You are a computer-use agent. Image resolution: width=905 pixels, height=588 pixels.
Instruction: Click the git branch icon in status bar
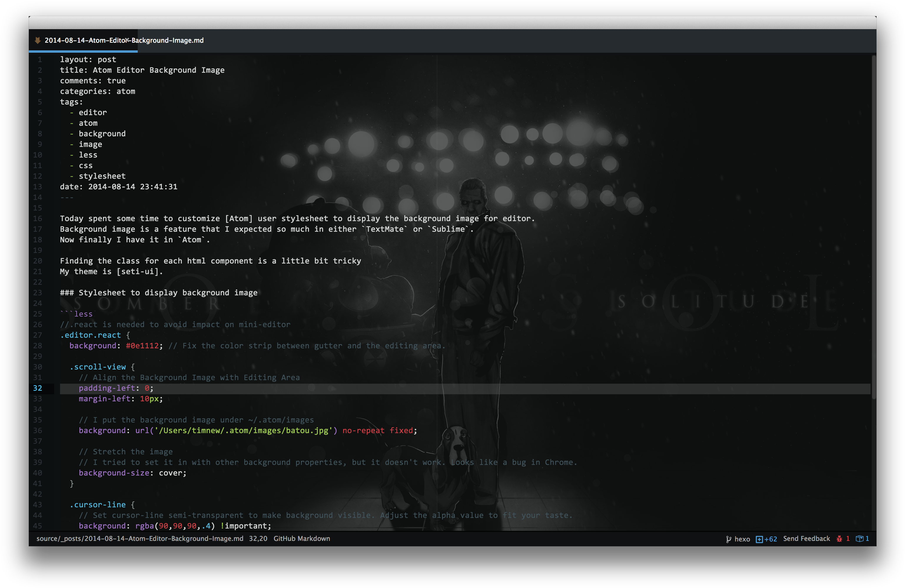tap(729, 539)
